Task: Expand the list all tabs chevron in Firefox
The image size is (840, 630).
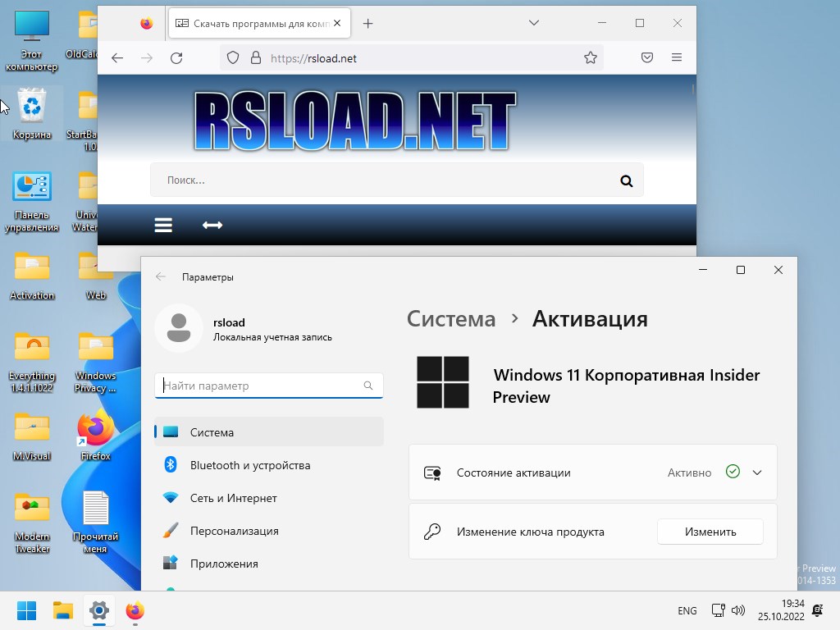Action: 533,23
